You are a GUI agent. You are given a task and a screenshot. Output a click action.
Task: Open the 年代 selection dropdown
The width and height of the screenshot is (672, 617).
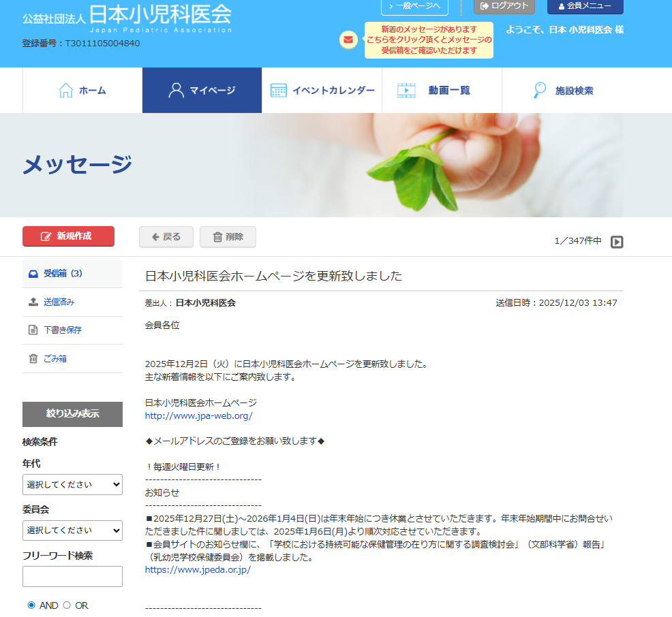(72, 484)
